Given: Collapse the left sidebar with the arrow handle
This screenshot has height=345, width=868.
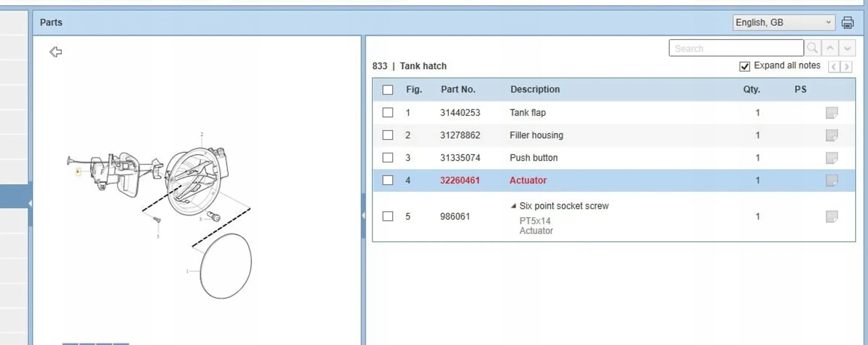Looking at the screenshot, I should tap(30, 203).
